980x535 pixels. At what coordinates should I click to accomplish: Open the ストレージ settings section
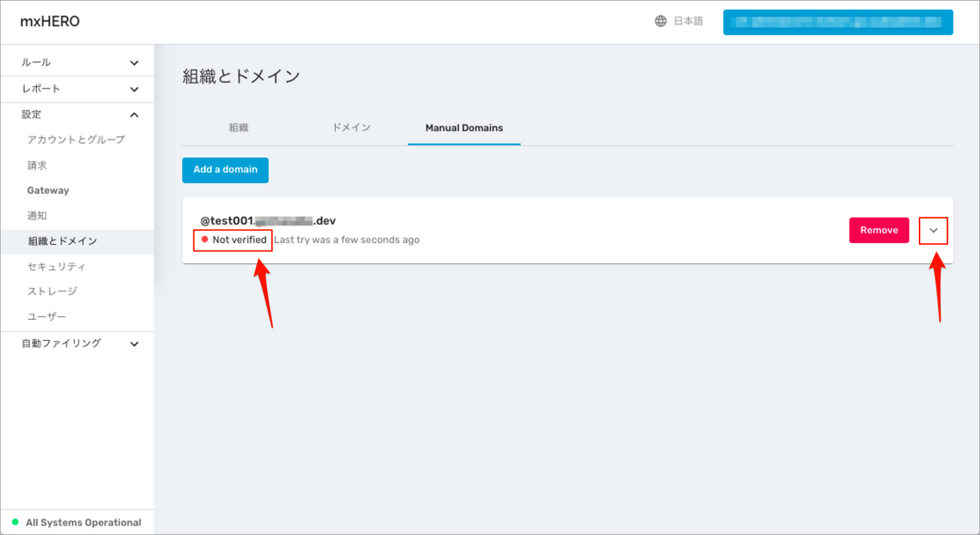53,291
